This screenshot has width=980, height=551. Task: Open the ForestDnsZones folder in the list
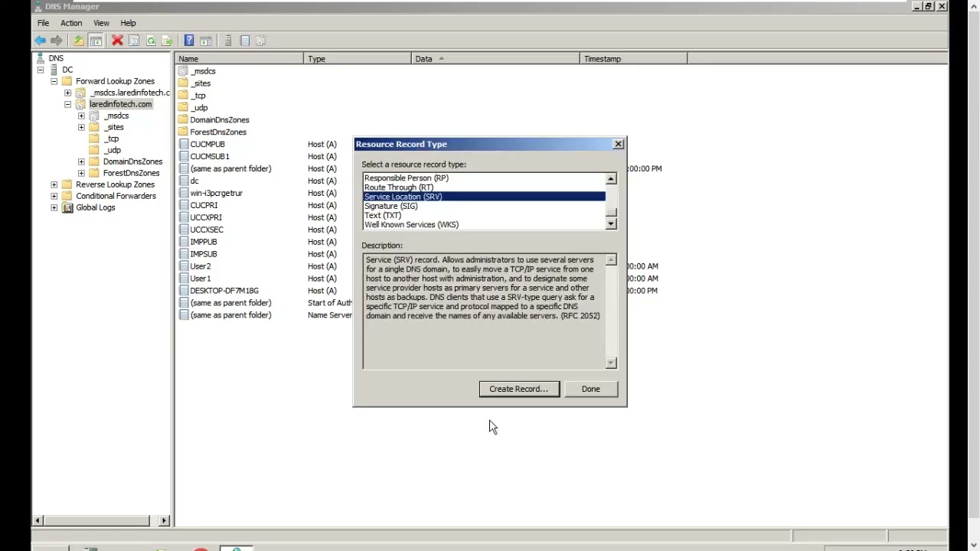pyautogui.click(x=218, y=132)
